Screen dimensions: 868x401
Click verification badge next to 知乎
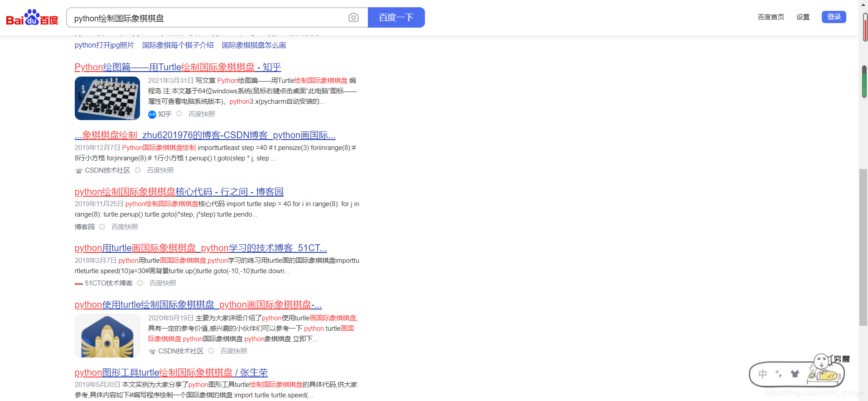click(x=179, y=114)
